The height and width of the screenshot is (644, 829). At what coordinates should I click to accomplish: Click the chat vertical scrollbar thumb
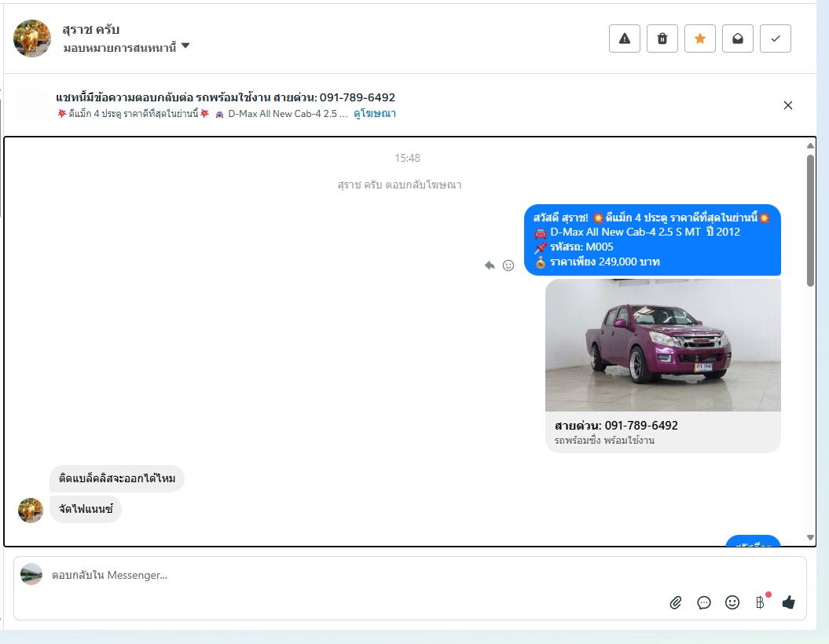[x=810, y=221]
